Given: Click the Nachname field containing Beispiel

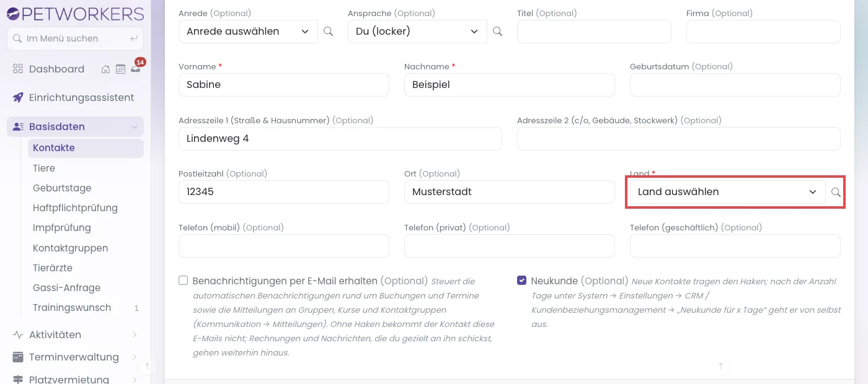Looking at the screenshot, I should [510, 85].
